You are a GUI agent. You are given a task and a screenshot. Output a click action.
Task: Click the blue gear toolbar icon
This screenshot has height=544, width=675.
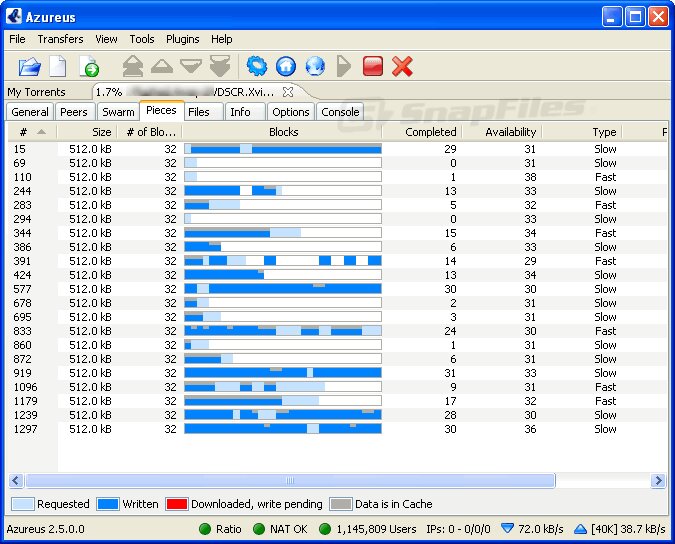(x=257, y=66)
